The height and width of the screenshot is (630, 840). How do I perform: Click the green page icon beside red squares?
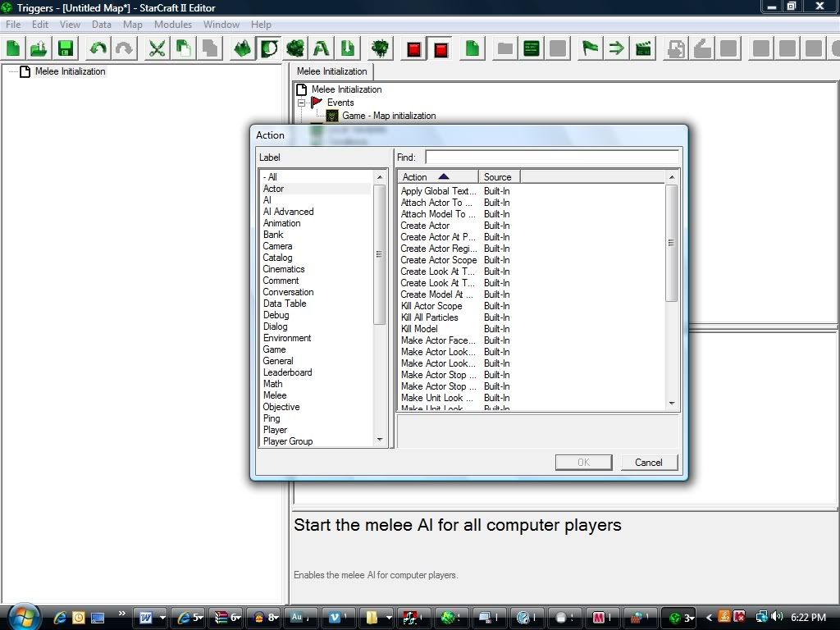(x=472, y=48)
